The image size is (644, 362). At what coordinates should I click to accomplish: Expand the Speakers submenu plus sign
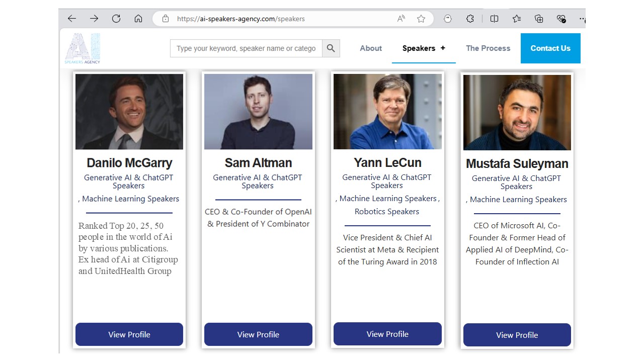point(443,48)
